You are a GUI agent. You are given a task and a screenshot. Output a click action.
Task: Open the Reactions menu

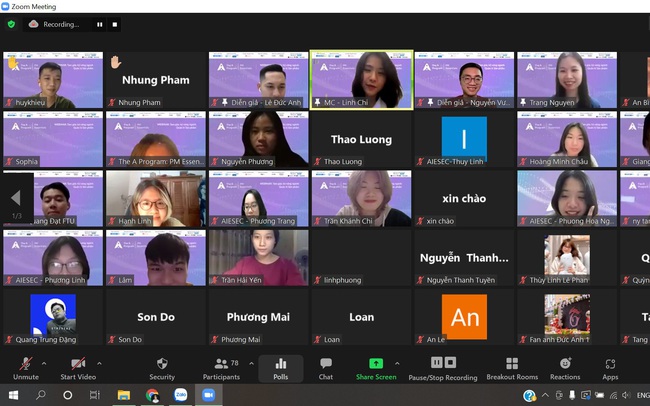pos(565,368)
